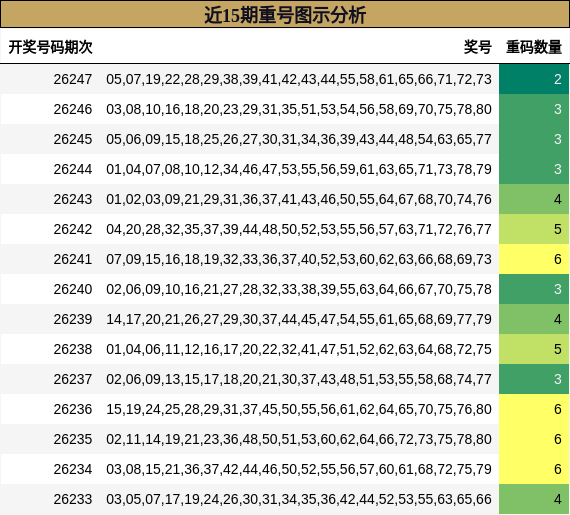
Task: Click the yellow count 6 for period 26241
Action: pos(534,259)
